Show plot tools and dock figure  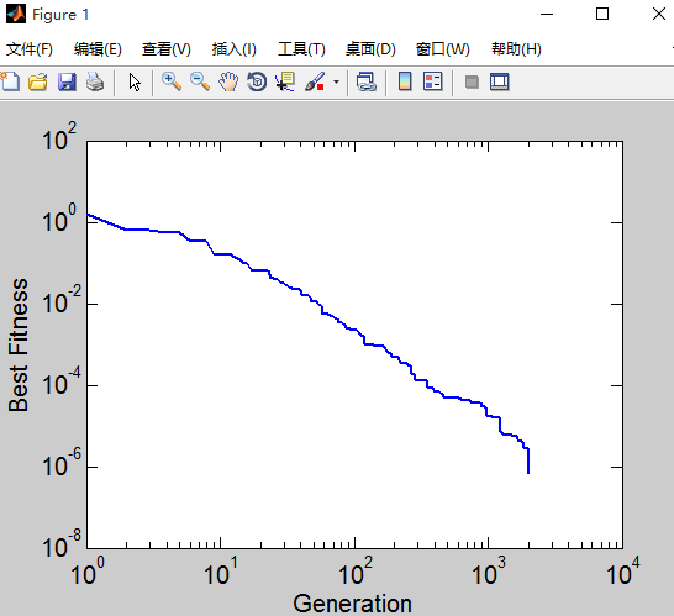(x=499, y=81)
